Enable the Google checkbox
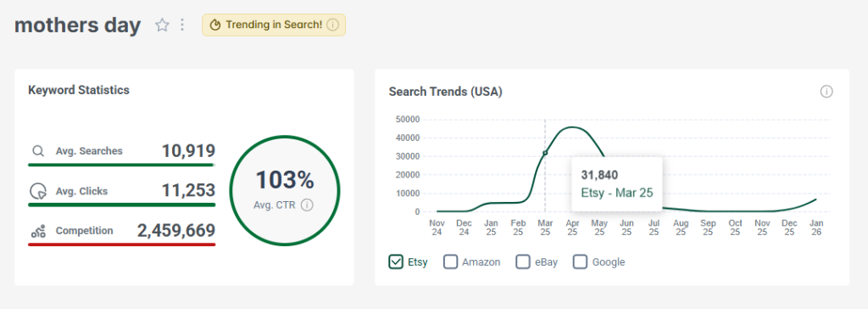This screenshot has height=309, width=868. 580,261
